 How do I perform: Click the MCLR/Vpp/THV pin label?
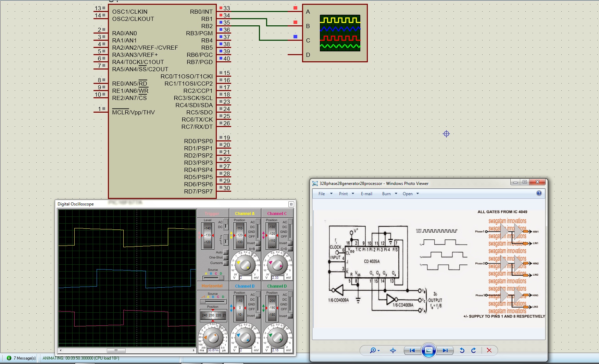pos(134,112)
